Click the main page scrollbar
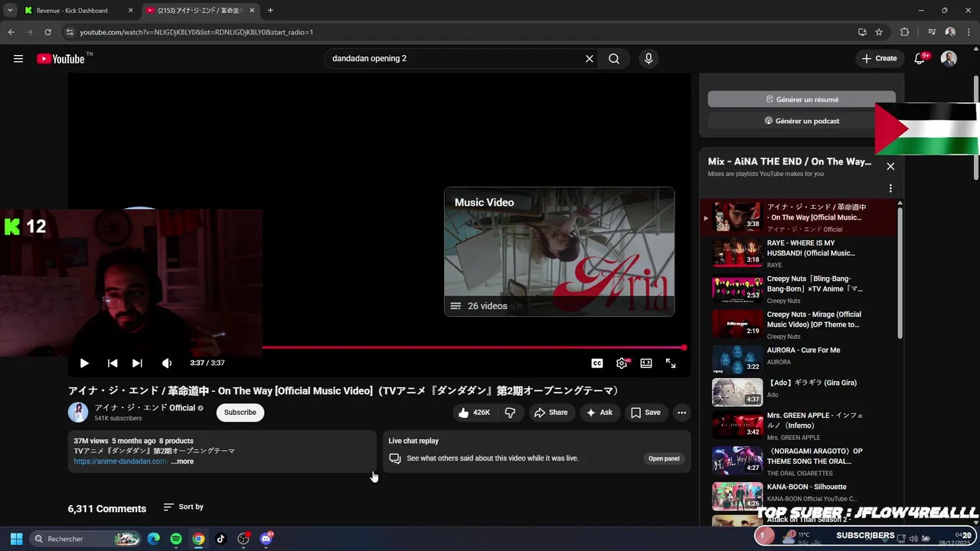 coord(975,126)
